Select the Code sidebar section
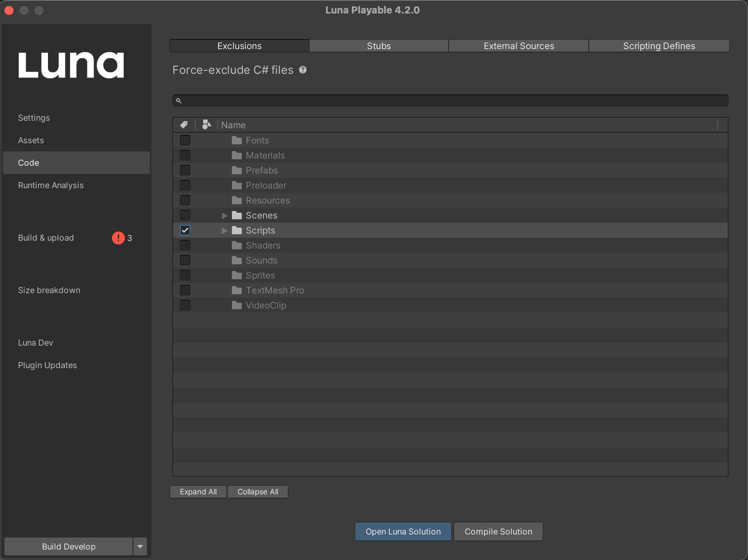The height and width of the screenshot is (560, 748). pyautogui.click(x=76, y=163)
